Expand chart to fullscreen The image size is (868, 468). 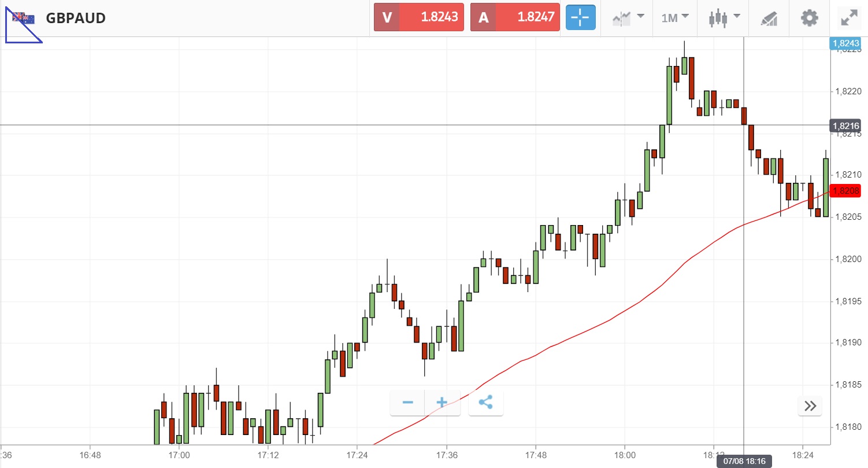coord(848,18)
